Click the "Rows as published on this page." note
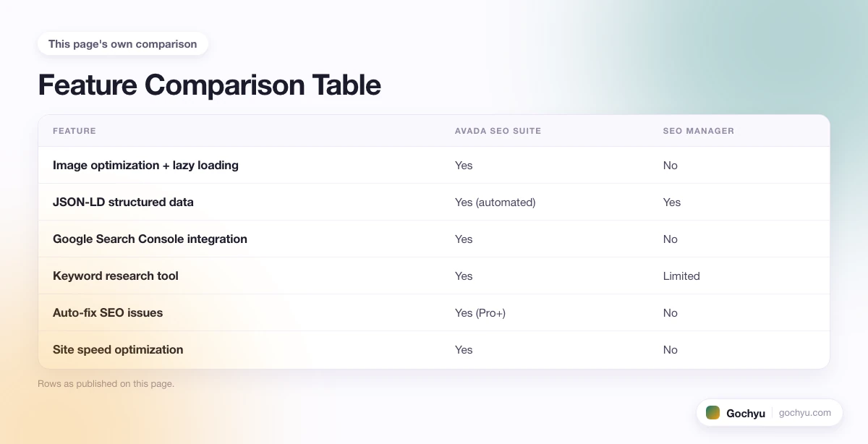The width and height of the screenshot is (868, 444). [106, 384]
